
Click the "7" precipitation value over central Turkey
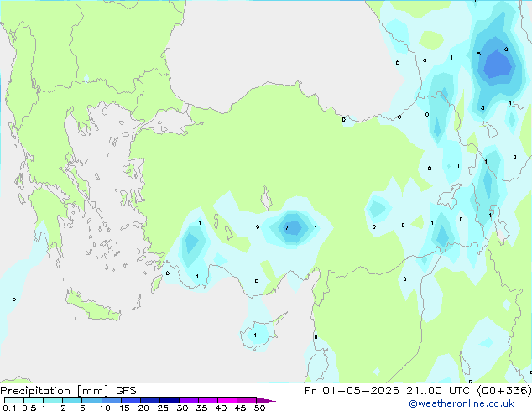(x=287, y=227)
